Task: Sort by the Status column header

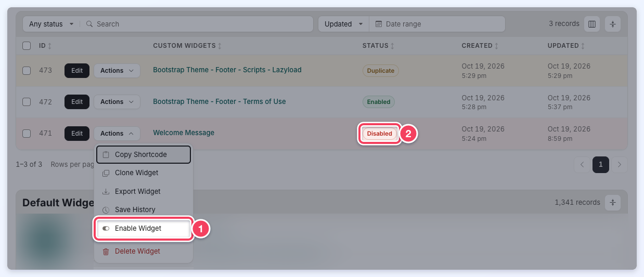Action: click(378, 46)
